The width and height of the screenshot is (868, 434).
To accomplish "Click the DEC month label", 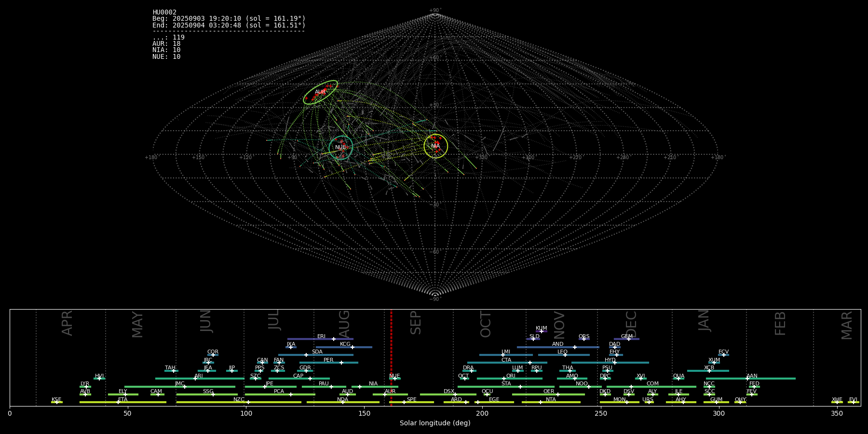I will (x=631, y=324).
